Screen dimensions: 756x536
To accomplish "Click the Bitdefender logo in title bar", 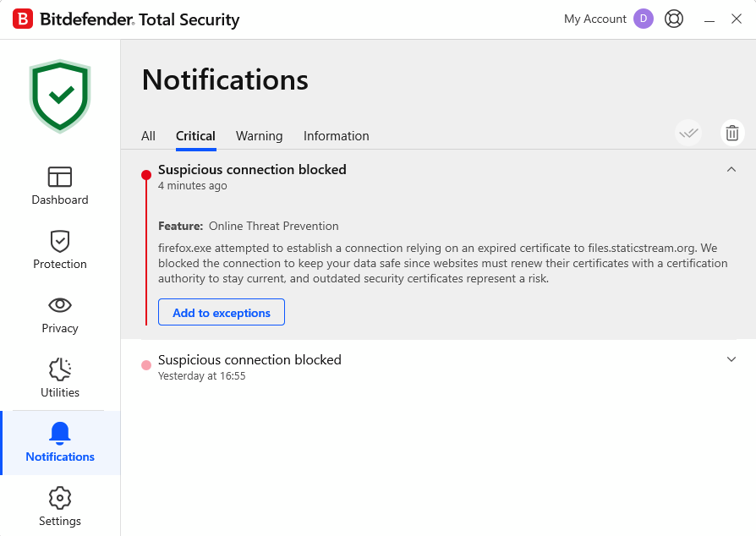I will 23,19.
